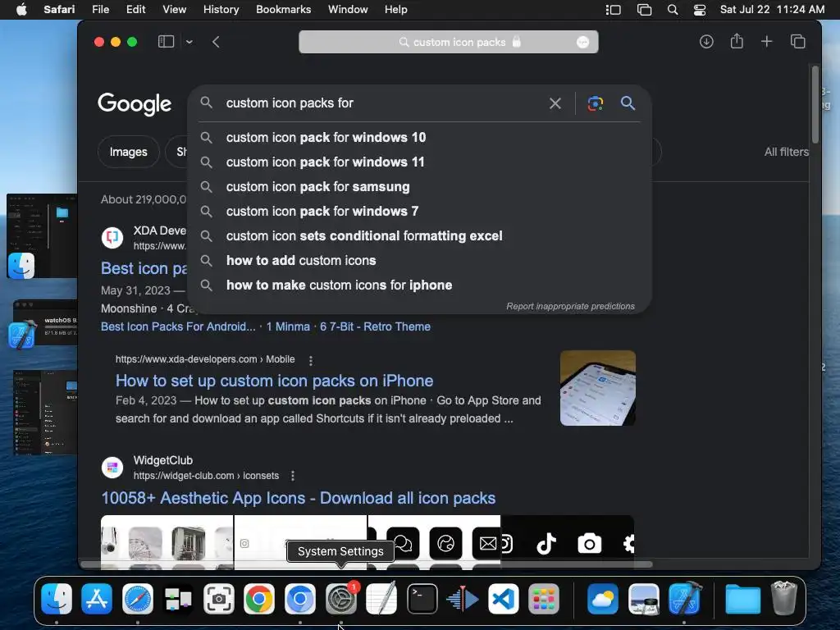Image resolution: width=840 pixels, height=630 pixels.
Task: Click the TikTok icon preview thumbnail
Action: point(546,544)
